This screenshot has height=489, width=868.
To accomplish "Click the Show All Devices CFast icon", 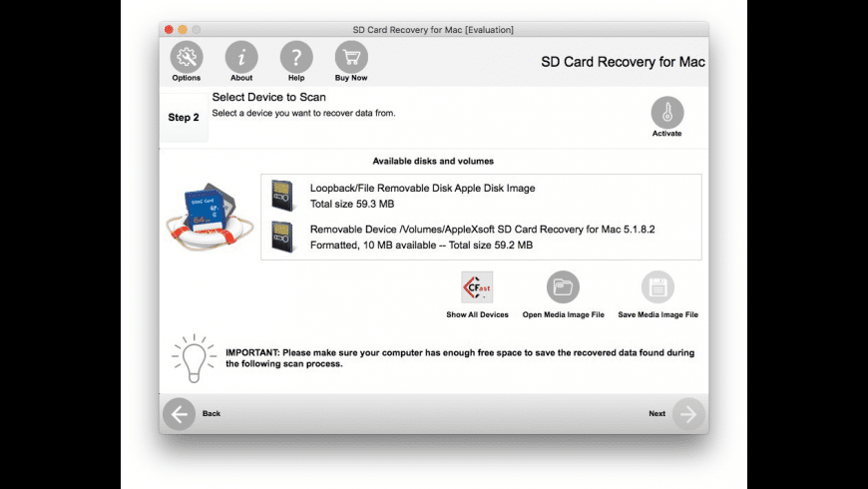I will 477,286.
